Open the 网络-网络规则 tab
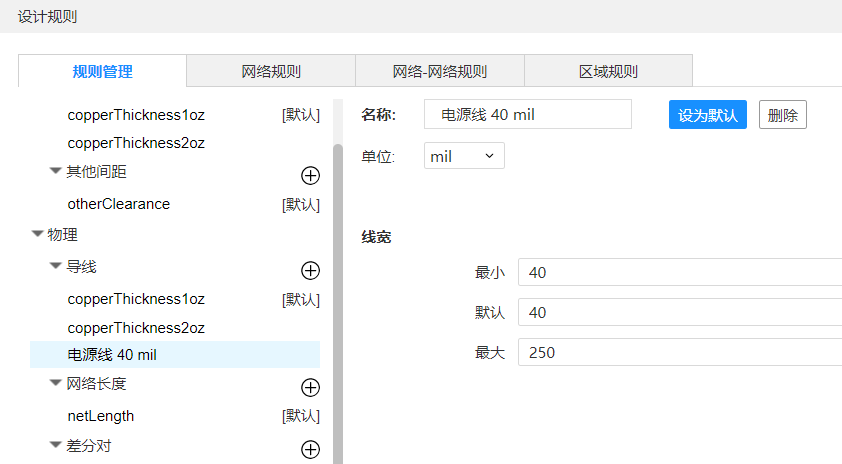This screenshot has height=464, width=842. 440,72
